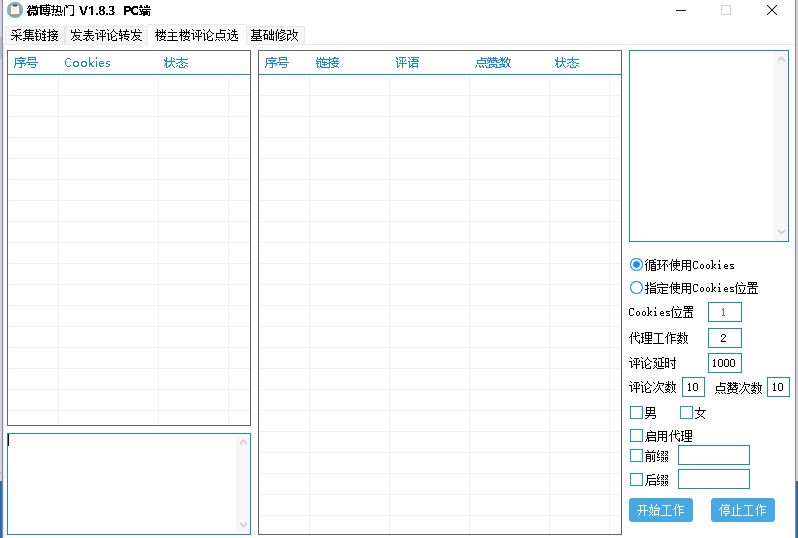Click the scroll-down arrow in top-right text box
The width and height of the screenshot is (798, 538).
[782, 232]
